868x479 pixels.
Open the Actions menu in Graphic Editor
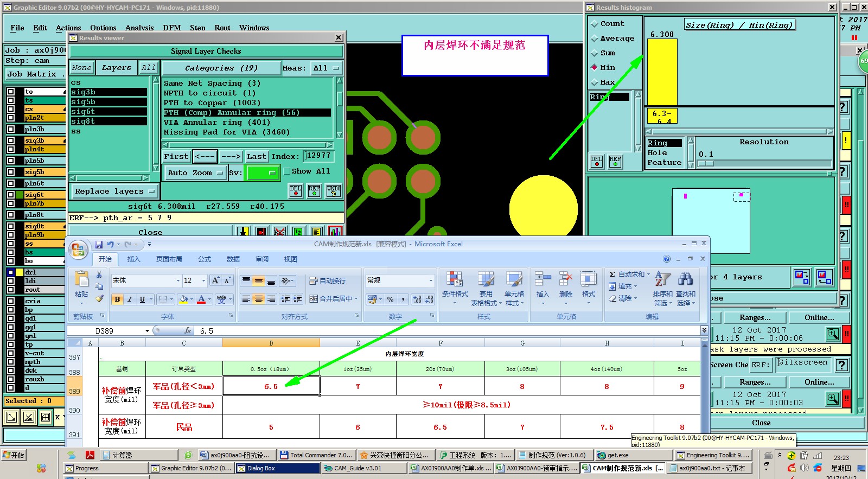(x=68, y=28)
